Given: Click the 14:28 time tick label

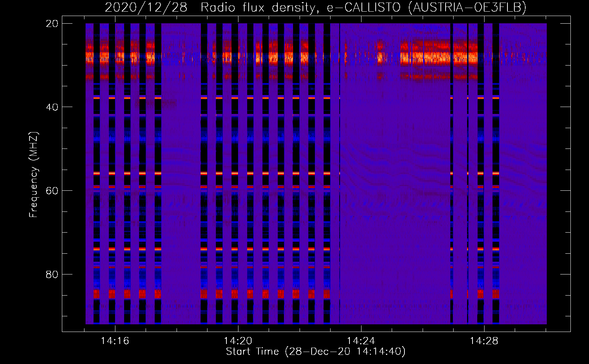Looking at the screenshot, I should 484,341.
